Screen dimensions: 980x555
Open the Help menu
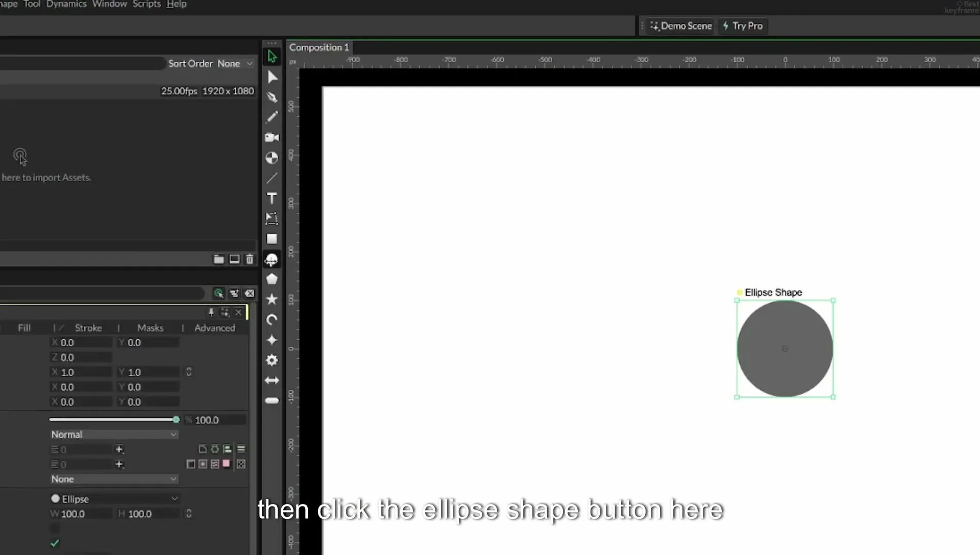pyautogui.click(x=177, y=4)
